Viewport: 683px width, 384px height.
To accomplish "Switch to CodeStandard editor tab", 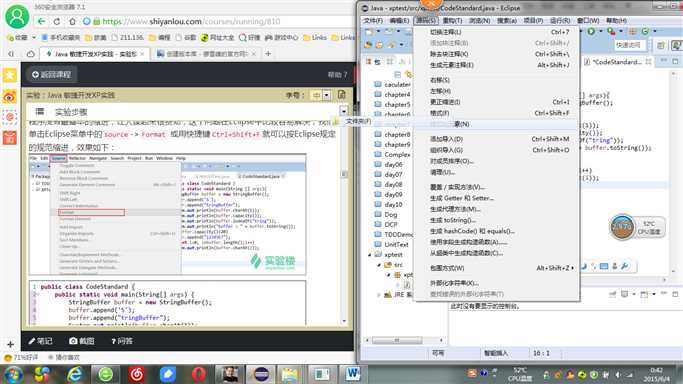I will (x=617, y=62).
